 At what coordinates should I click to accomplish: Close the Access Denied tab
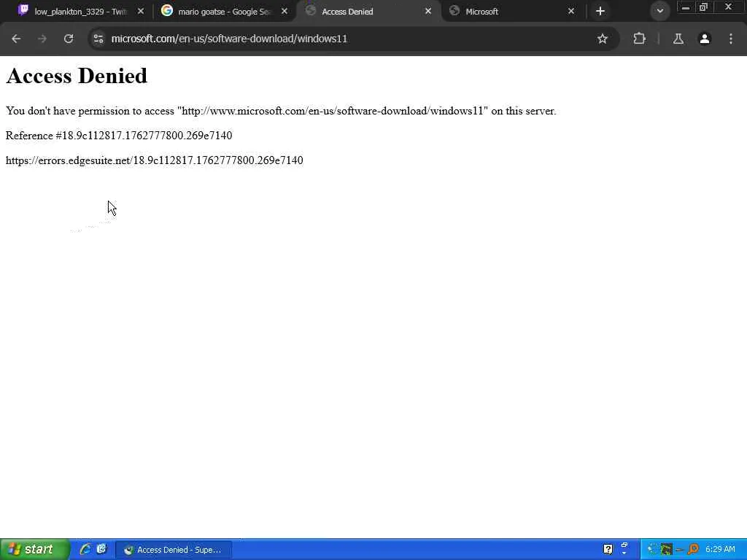[x=428, y=11]
